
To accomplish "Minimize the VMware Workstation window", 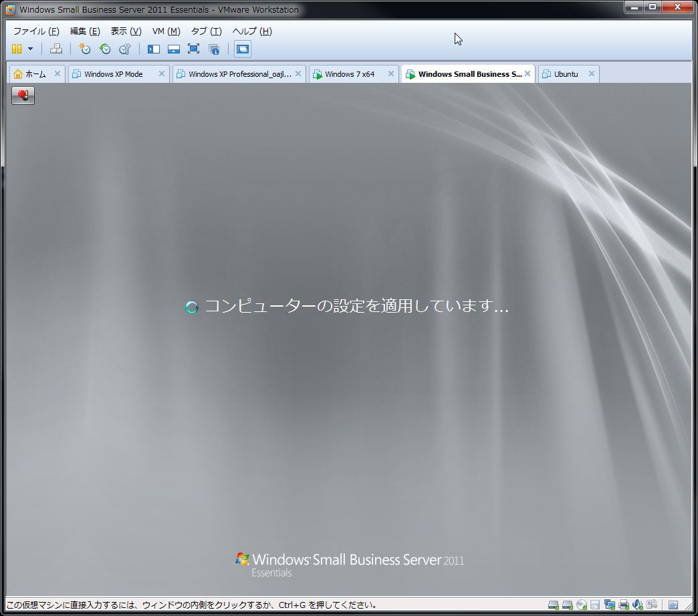I will pyautogui.click(x=634, y=7).
